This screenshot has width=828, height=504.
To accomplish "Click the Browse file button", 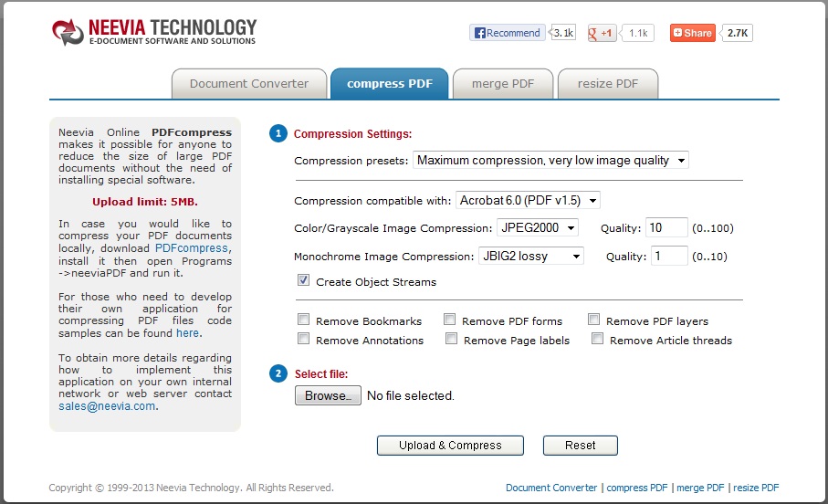I will point(328,395).
